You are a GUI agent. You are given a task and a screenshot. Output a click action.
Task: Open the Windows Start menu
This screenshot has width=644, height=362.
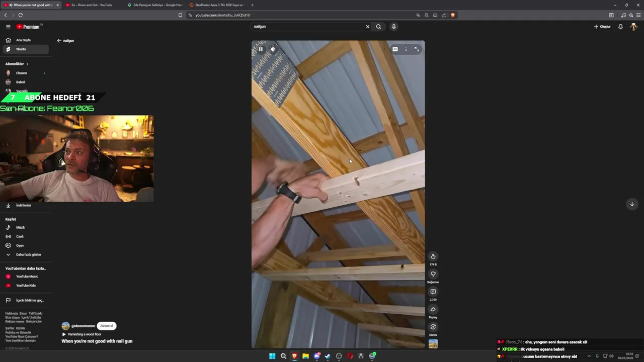coord(272,356)
